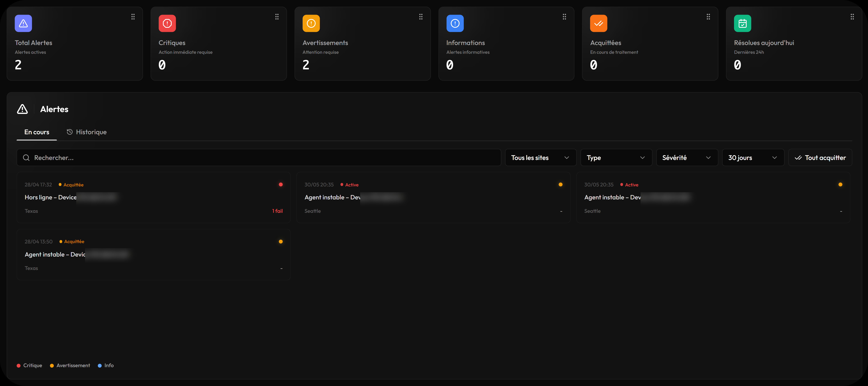Click the Tout acquitter button

point(820,158)
